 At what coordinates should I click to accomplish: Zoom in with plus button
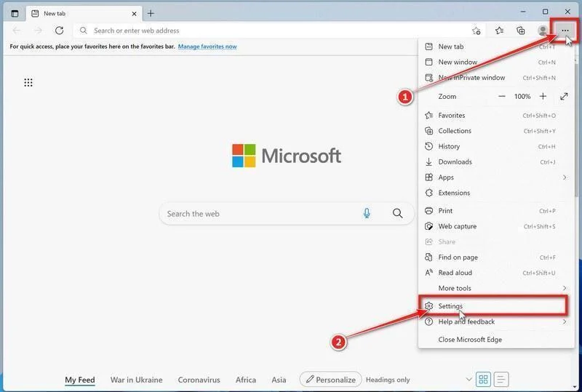point(543,97)
